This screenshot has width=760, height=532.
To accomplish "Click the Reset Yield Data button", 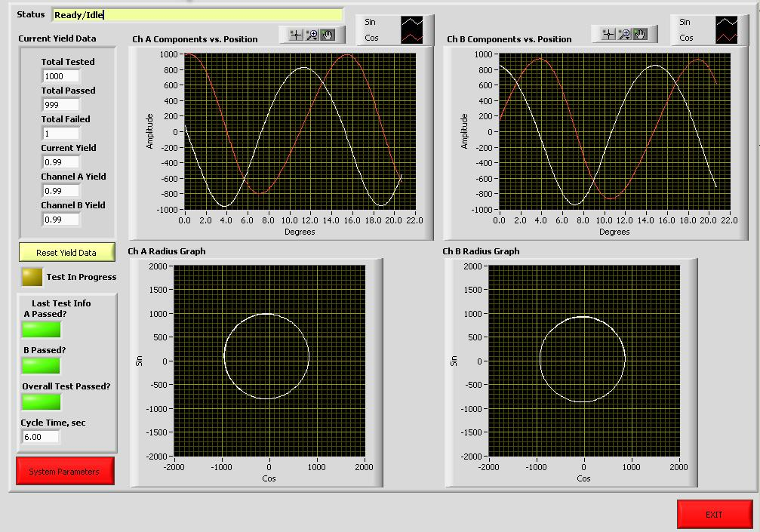I will (67, 253).
